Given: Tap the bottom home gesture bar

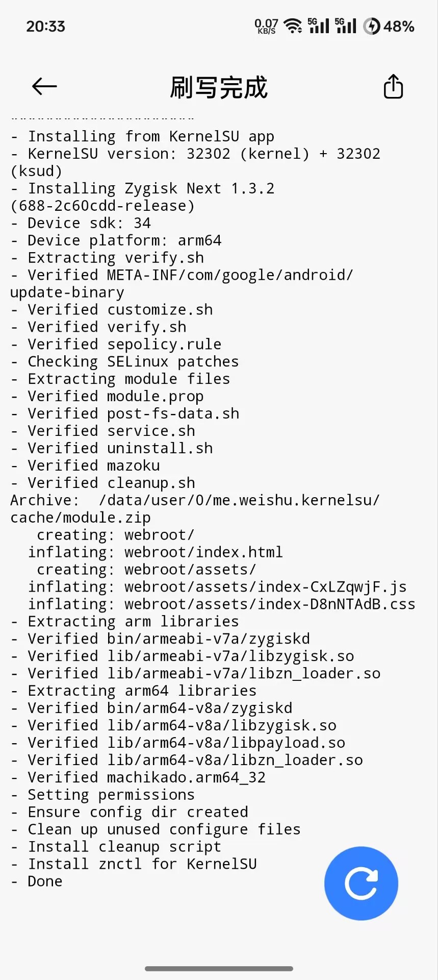Looking at the screenshot, I should 219,968.
